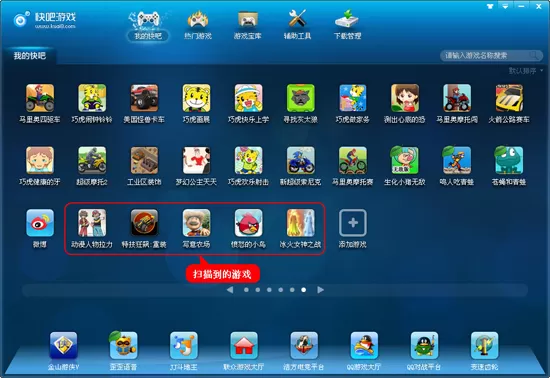Click the 快吧游戏 logo
550x378 pixels.
point(45,20)
